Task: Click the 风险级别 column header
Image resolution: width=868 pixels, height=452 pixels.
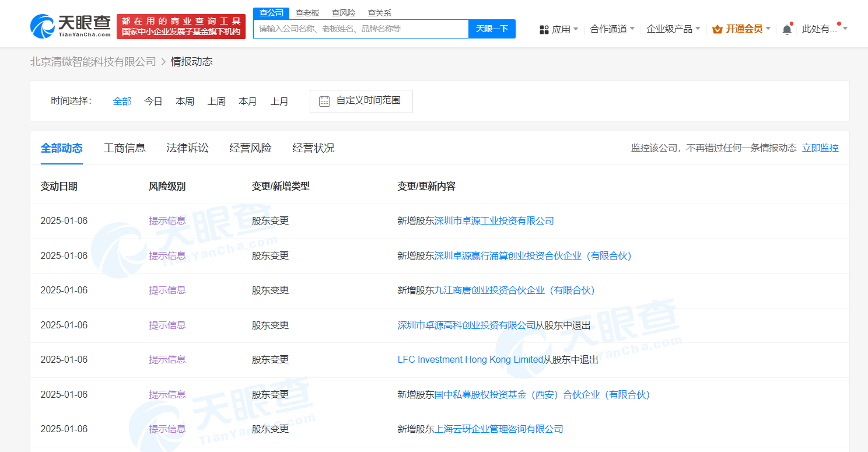Action: 167,187
